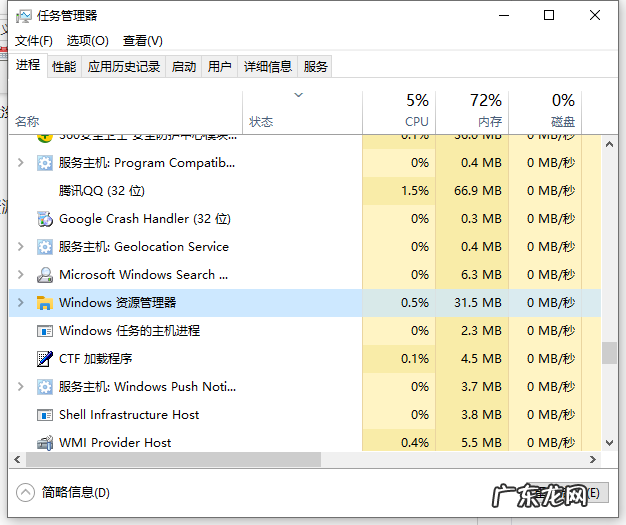This screenshot has height=525, width=626.
Task: Click the Windows 任务的主机进程 icon
Action: [45, 331]
